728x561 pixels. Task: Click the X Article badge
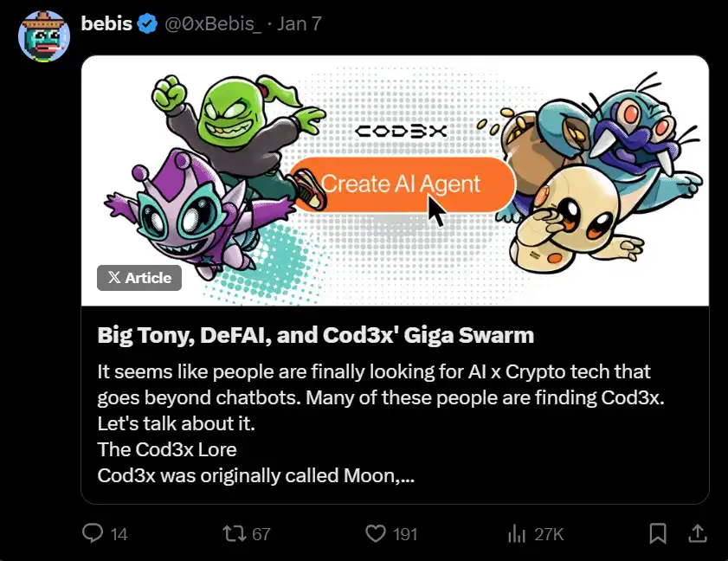[139, 278]
